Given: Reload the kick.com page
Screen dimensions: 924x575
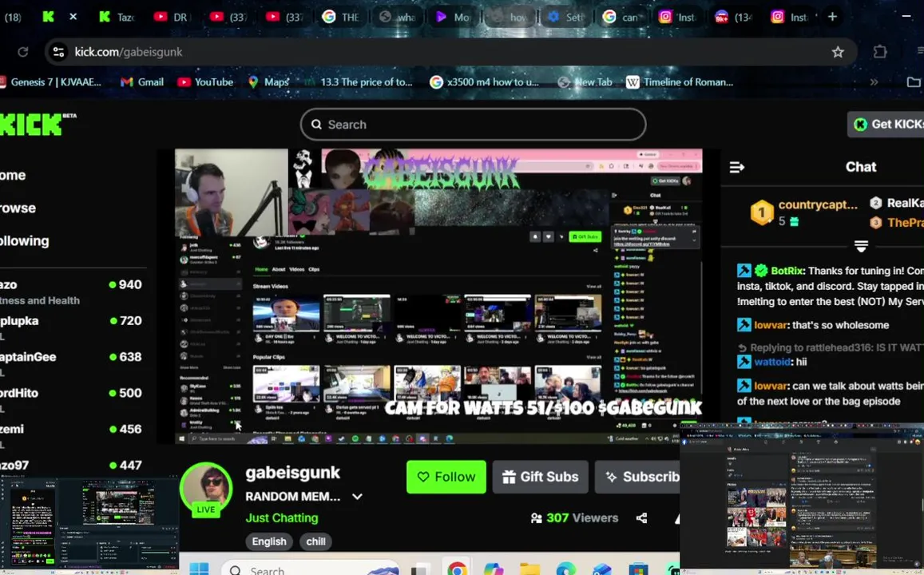Looking at the screenshot, I should pyautogui.click(x=23, y=52).
